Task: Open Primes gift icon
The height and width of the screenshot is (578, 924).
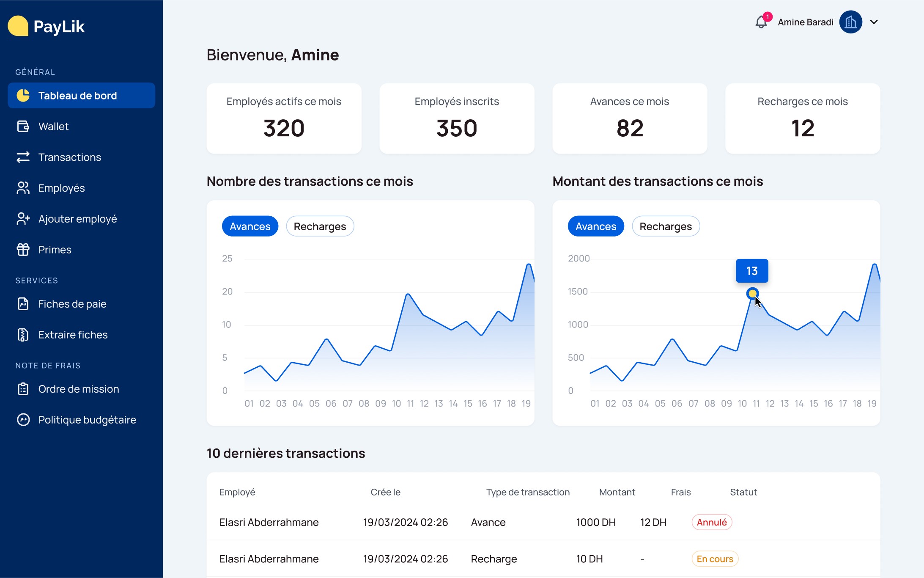Action: click(x=23, y=250)
